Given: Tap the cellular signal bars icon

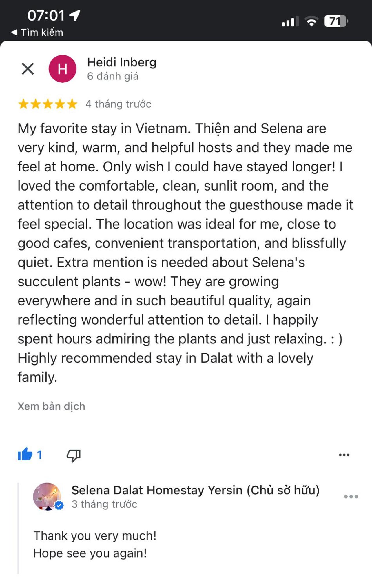Looking at the screenshot, I should [290, 22].
